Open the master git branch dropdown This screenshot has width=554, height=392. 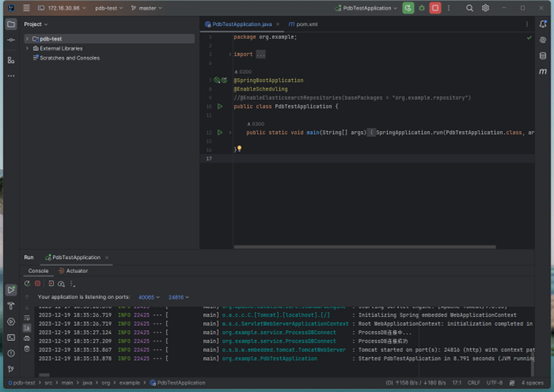pos(146,8)
